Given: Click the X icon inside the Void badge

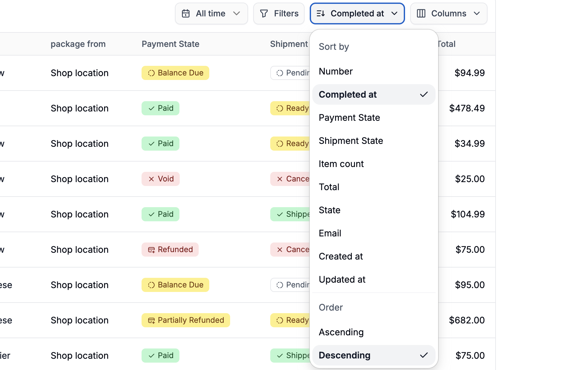Looking at the screenshot, I should (151, 179).
